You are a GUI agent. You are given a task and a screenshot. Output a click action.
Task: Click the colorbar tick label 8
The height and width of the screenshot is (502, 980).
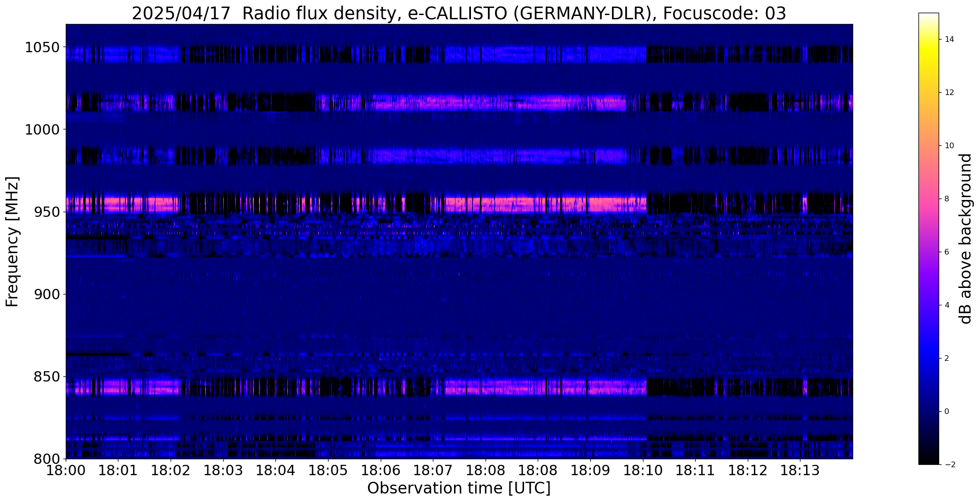tap(947, 199)
